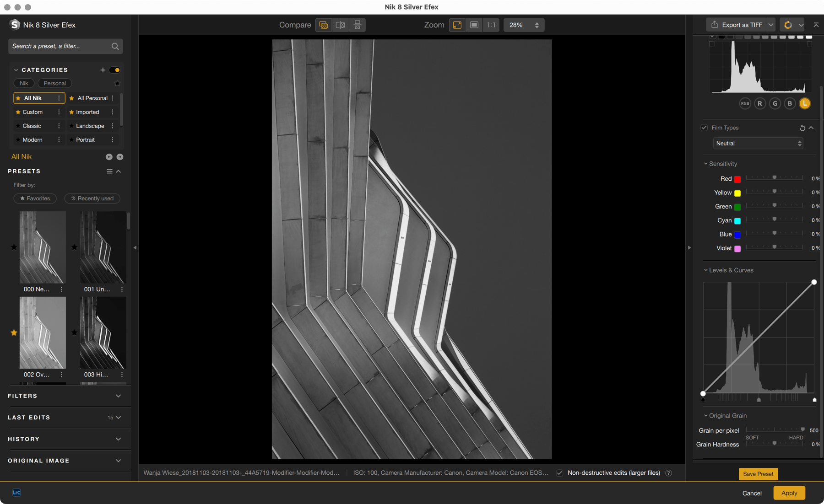Viewport: 824px width, 504px height.
Task: Click the categories favorites star filter
Action: [x=117, y=83]
